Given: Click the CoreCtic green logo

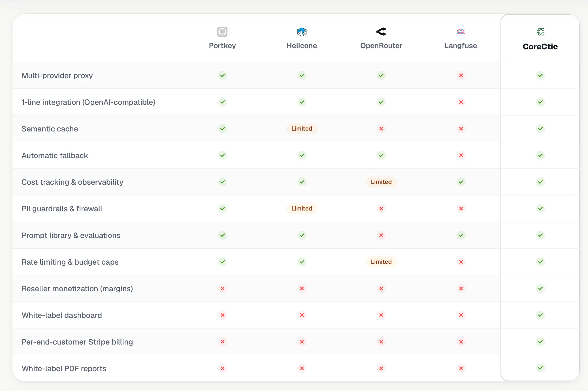Looking at the screenshot, I should tap(540, 32).
